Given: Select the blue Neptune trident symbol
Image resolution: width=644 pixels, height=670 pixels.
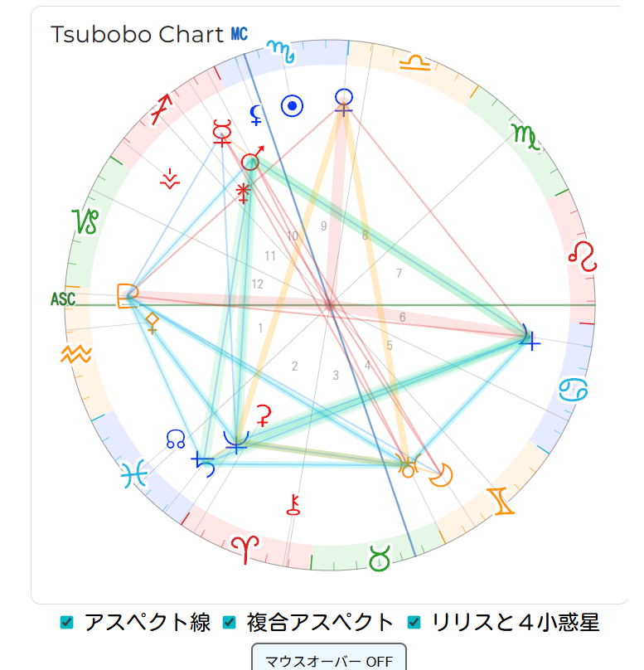Looking at the screenshot, I should point(235,441).
